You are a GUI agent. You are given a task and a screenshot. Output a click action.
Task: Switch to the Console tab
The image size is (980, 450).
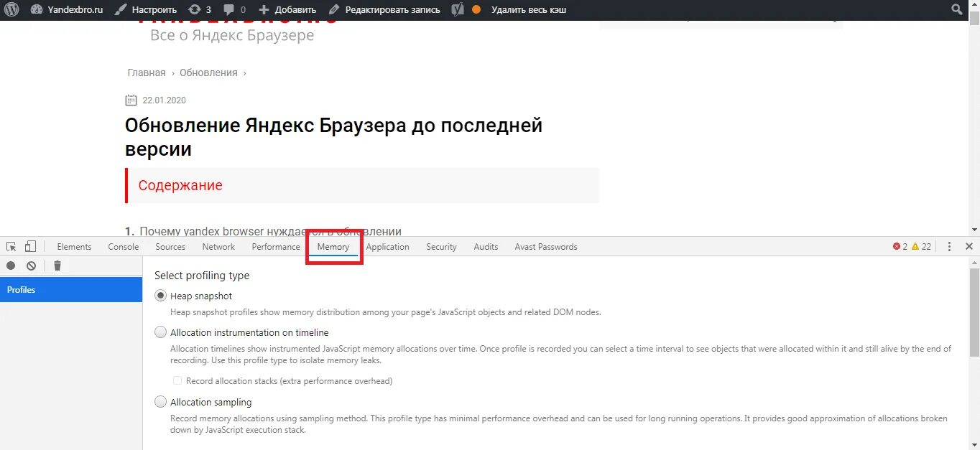(x=124, y=246)
